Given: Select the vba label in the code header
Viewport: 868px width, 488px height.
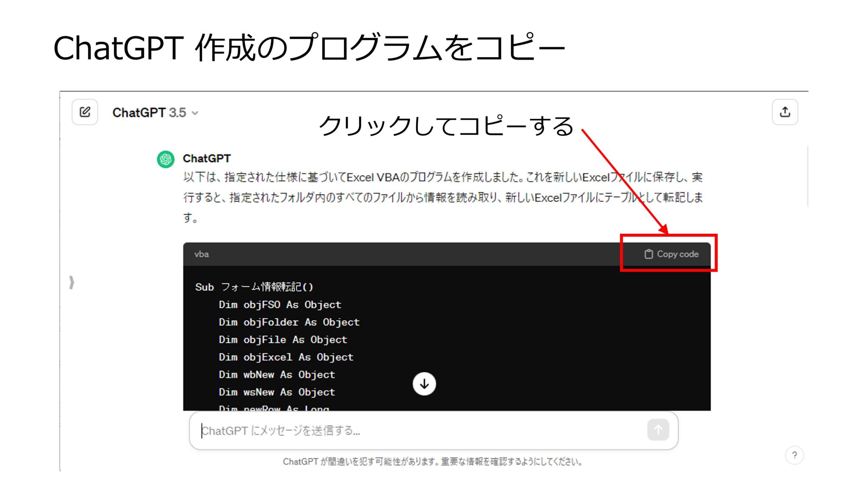Looking at the screenshot, I should pos(201,254).
